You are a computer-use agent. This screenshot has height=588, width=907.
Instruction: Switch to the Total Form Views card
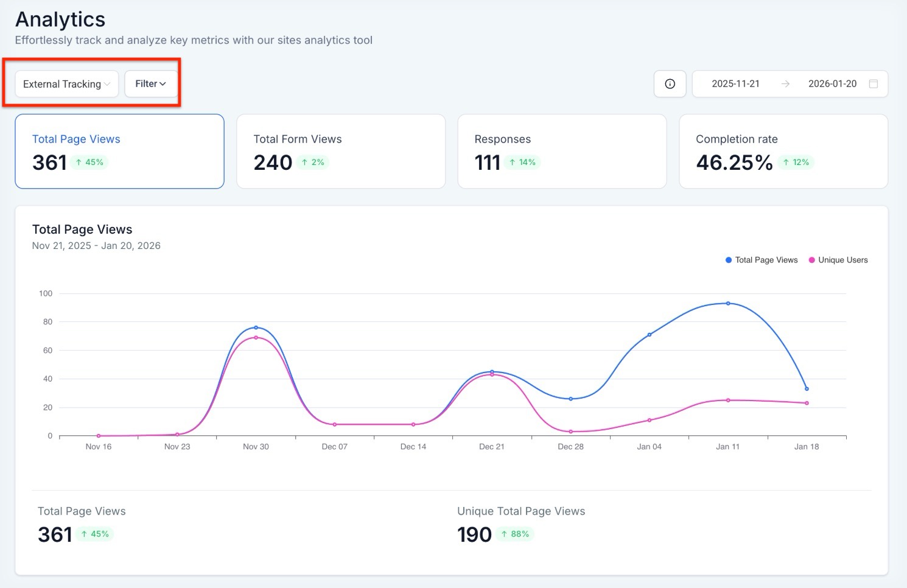[x=340, y=151]
